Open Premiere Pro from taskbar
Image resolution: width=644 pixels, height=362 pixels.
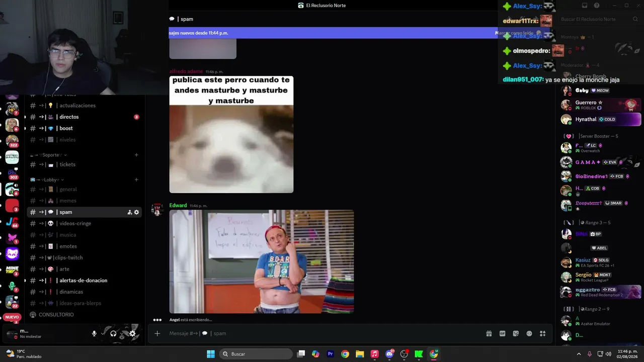330,354
